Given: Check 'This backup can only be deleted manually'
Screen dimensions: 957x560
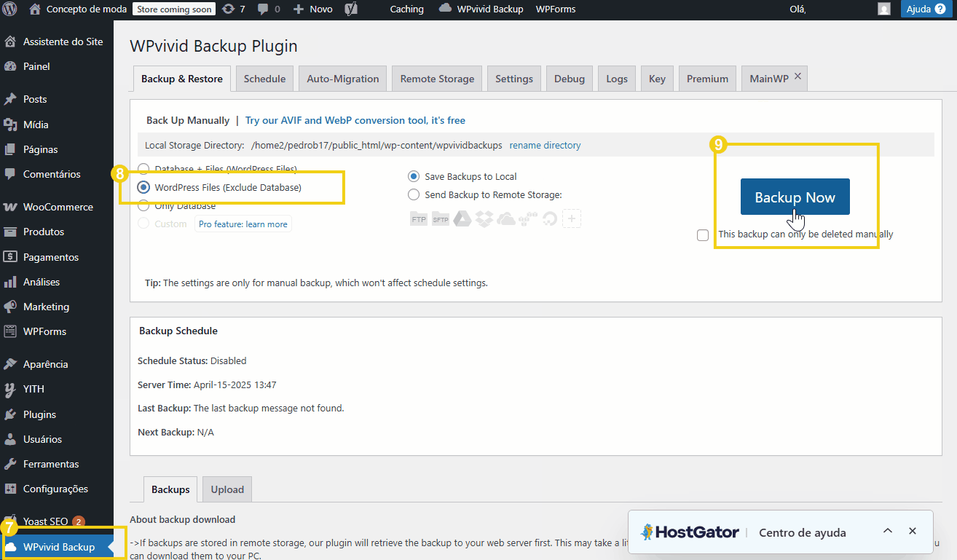Looking at the screenshot, I should click(703, 235).
